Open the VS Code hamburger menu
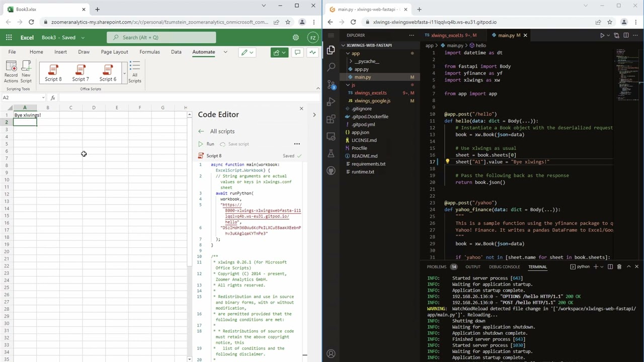This screenshot has height=362, width=644. (331, 35)
